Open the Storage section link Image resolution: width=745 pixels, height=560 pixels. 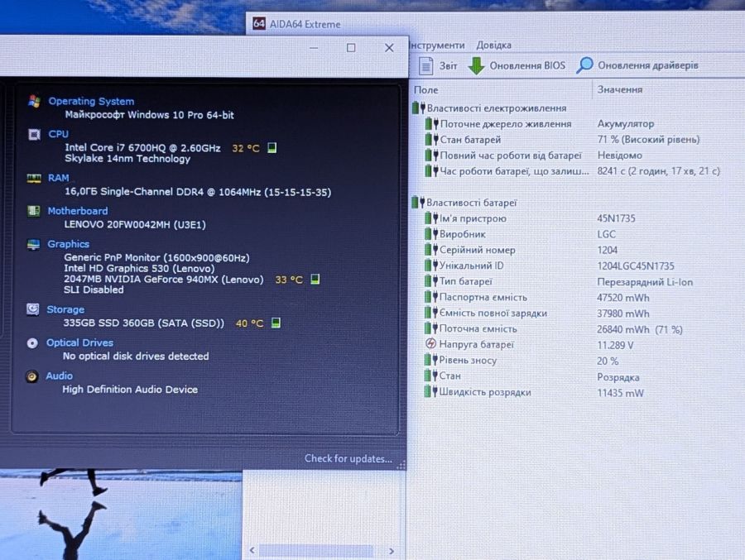pyautogui.click(x=65, y=309)
